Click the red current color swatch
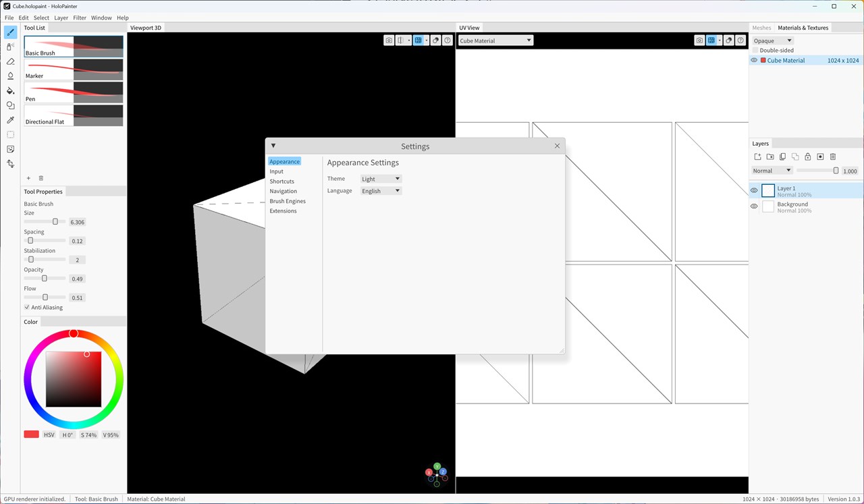 tap(31, 434)
